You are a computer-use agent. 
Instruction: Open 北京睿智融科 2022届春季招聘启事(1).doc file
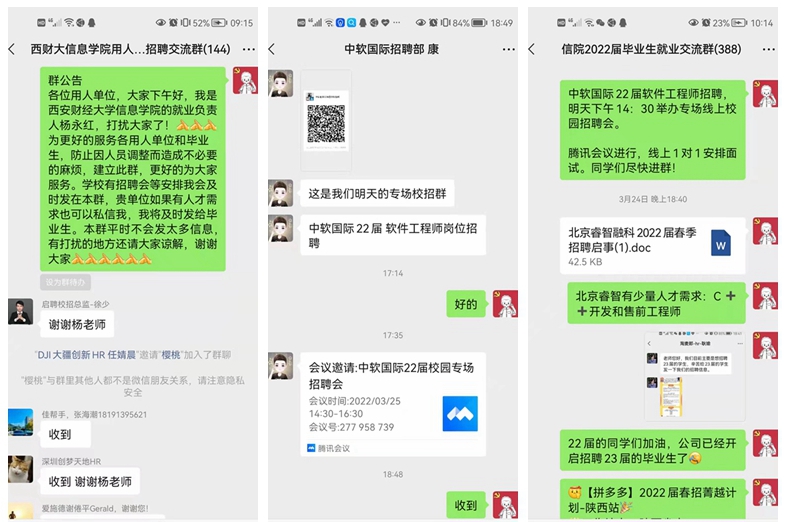tap(652, 246)
